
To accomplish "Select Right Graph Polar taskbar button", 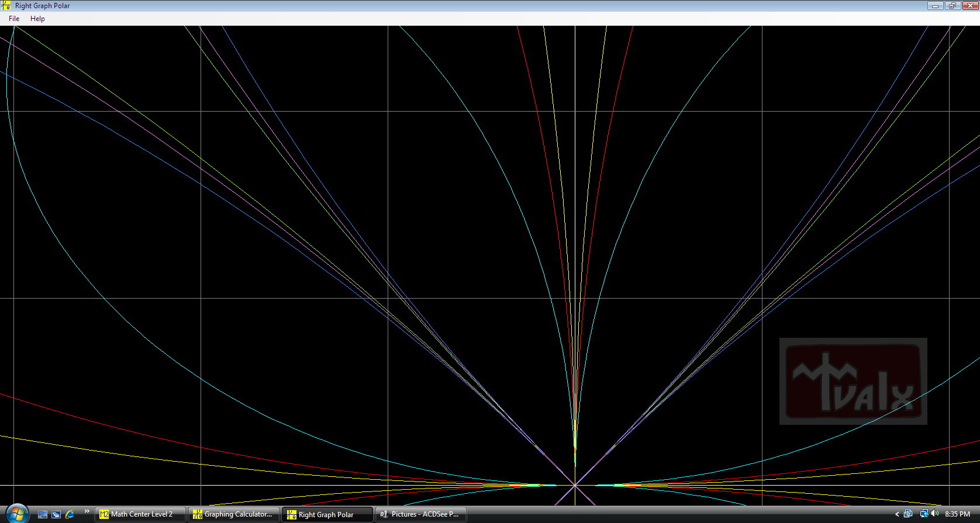I will pyautogui.click(x=327, y=514).
